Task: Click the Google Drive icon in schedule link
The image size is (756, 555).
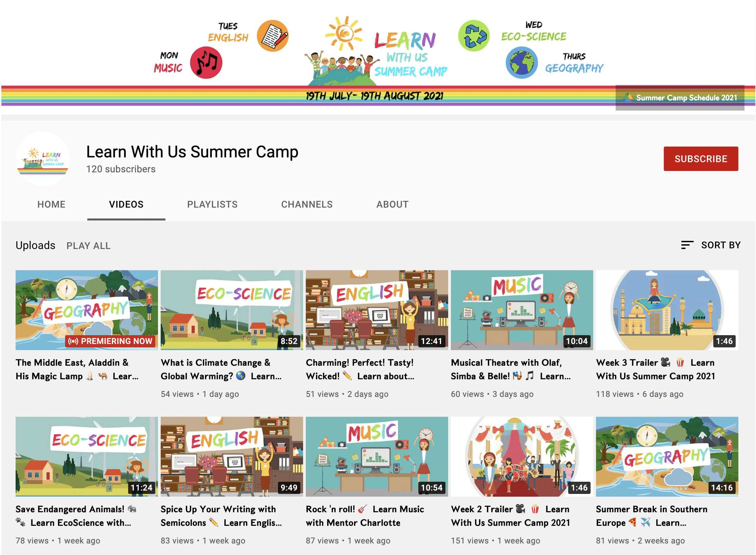Action: (628, 98)
